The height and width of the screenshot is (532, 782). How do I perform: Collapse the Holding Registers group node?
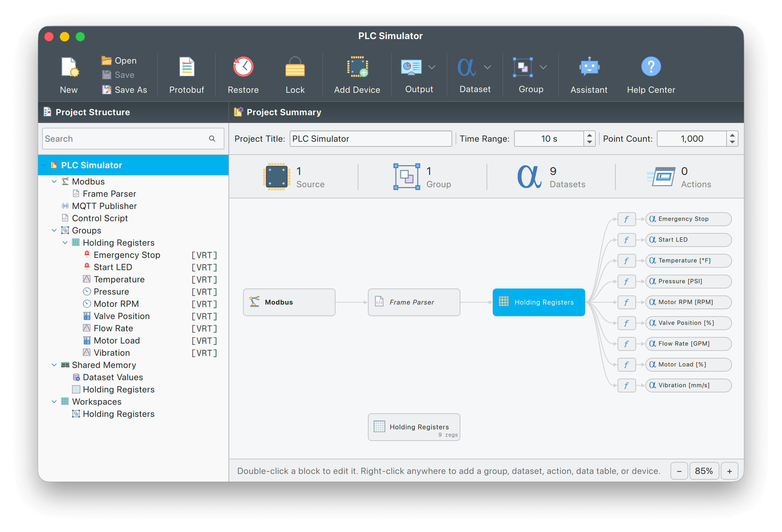[65, 243]
